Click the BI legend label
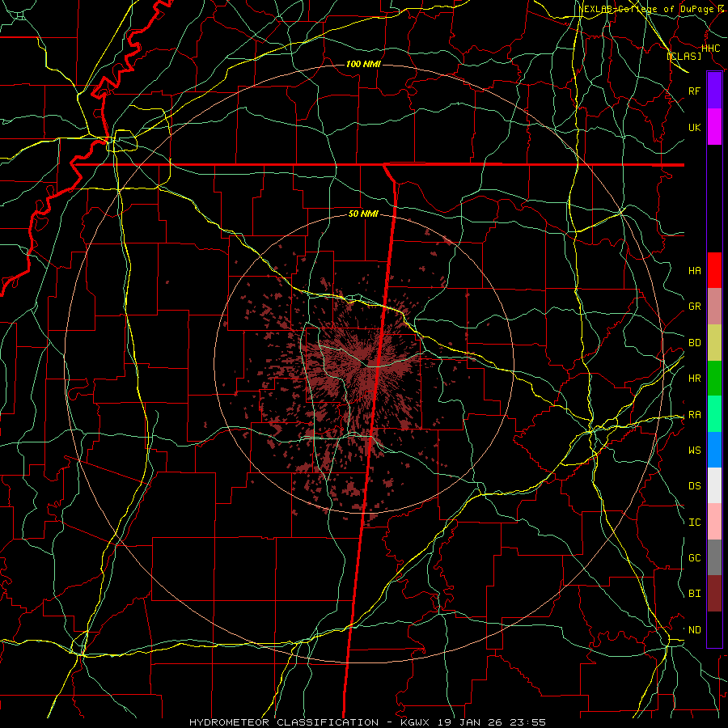The width and height of the screenshot is (728, 728). 694,594
